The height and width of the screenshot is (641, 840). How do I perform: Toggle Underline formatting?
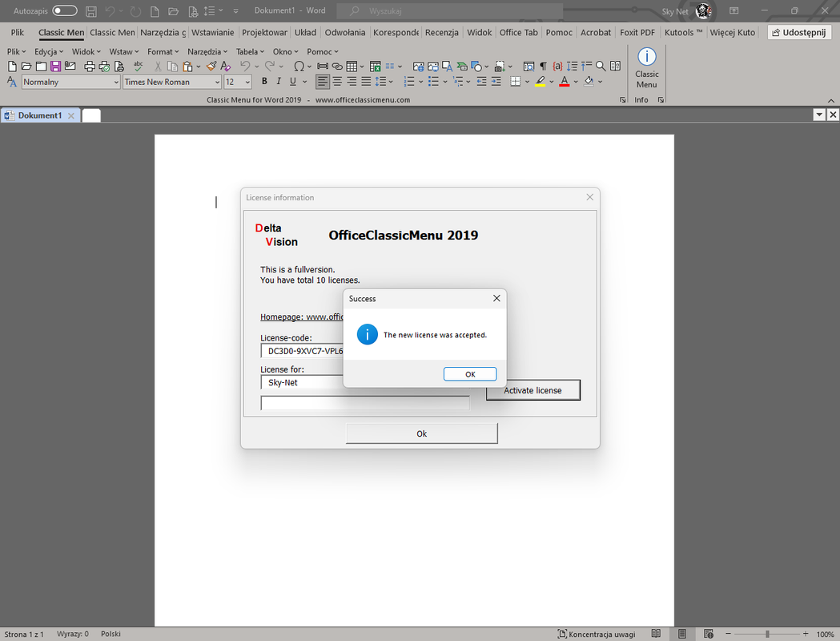293,82
